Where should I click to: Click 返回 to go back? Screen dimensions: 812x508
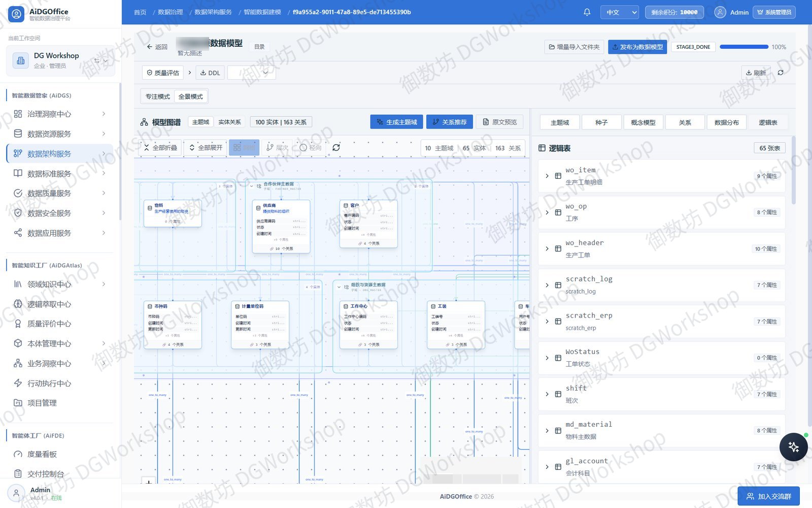pos(157,47)
